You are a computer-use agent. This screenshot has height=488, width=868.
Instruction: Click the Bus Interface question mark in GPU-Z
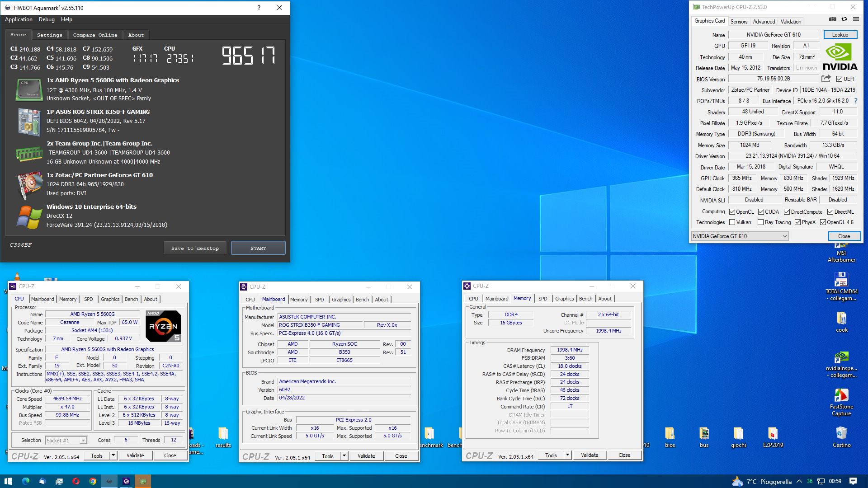pos(856,101)
